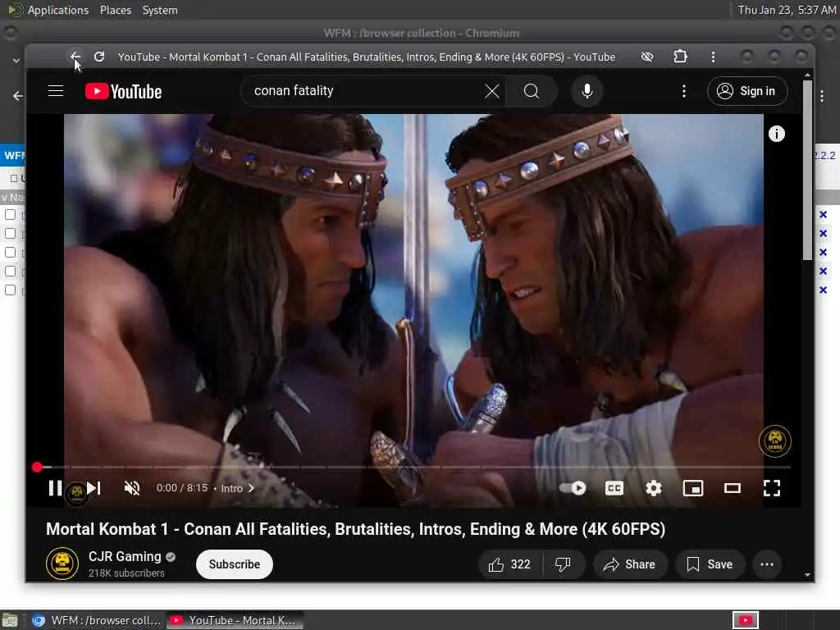Save the video to a playlist

click(x=710, y=564)
